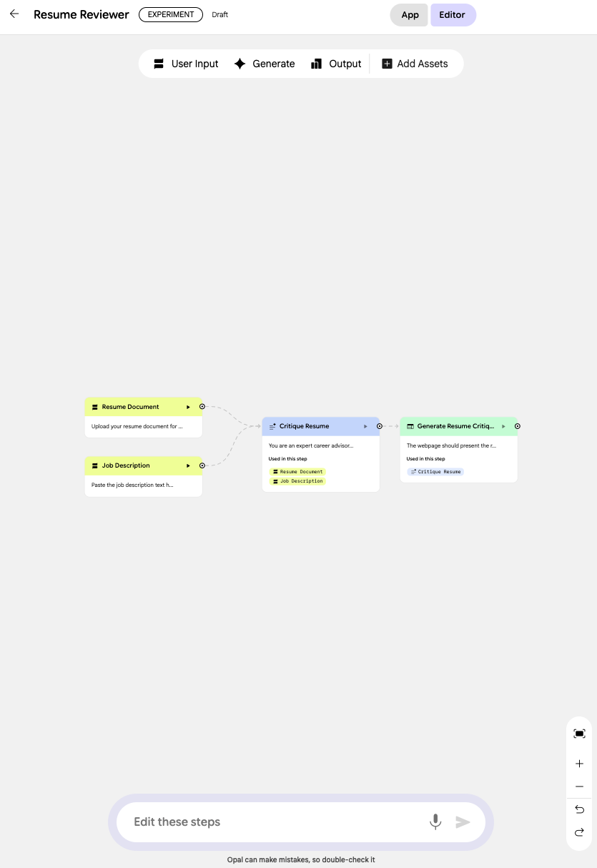Screen dimensions: 597x868
Task: Run the Generate Resume Critique step
Action: tap(504, 426)
